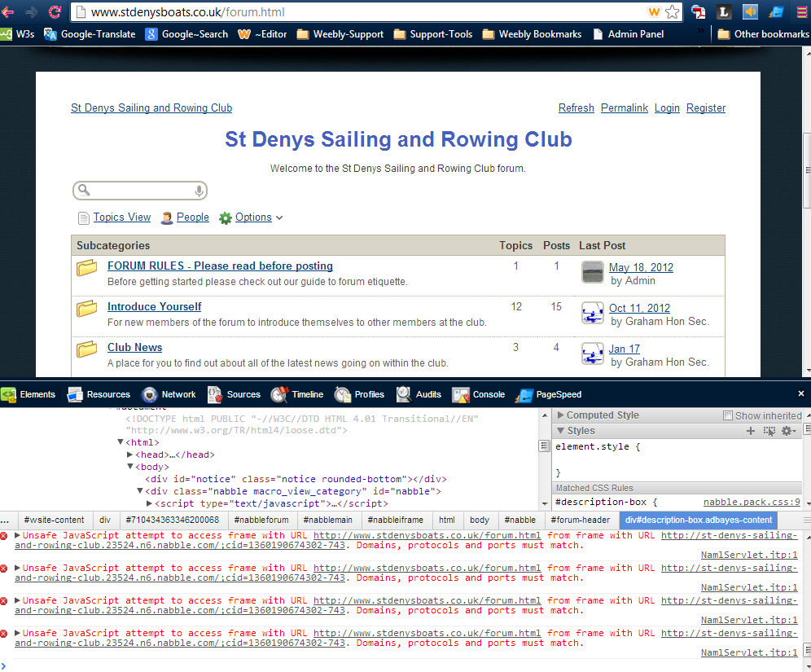Click the toggle element state icon
The image size is (811, 672).
point(769,431)
